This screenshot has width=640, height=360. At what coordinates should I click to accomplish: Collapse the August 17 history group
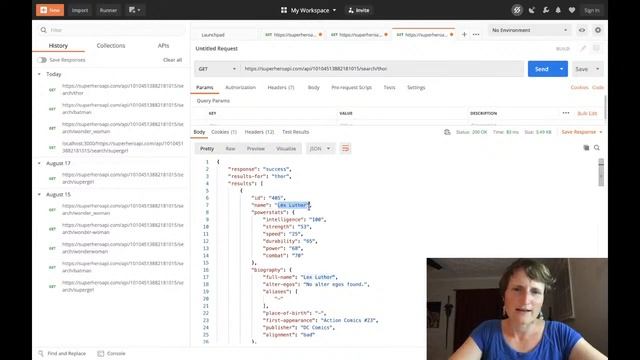point(39,163)
